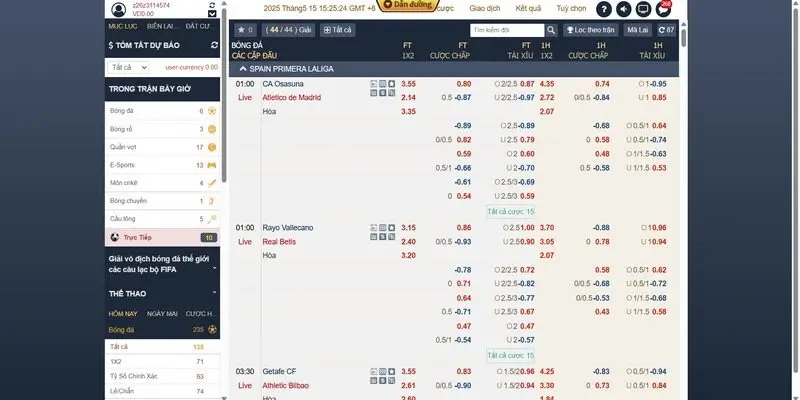Open the help question mark icon
This screenshot has width=800, height=400.
click(604, 9)
